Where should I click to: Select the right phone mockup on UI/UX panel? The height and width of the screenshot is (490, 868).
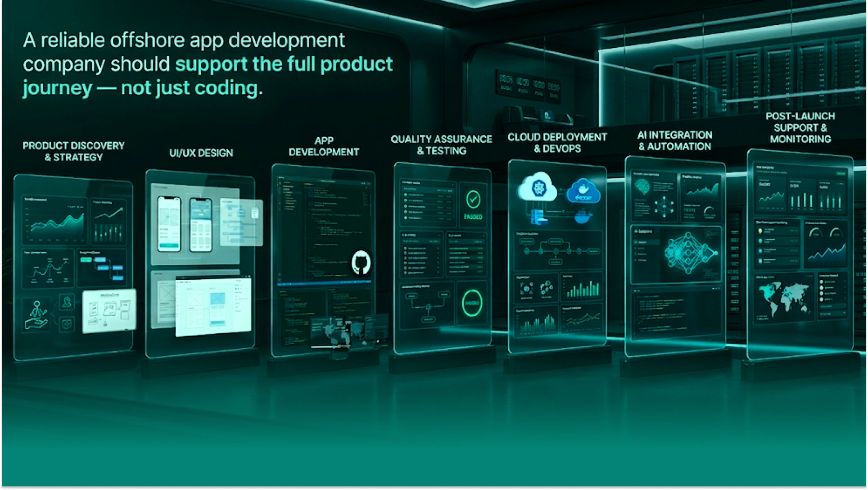coord(200,225)
